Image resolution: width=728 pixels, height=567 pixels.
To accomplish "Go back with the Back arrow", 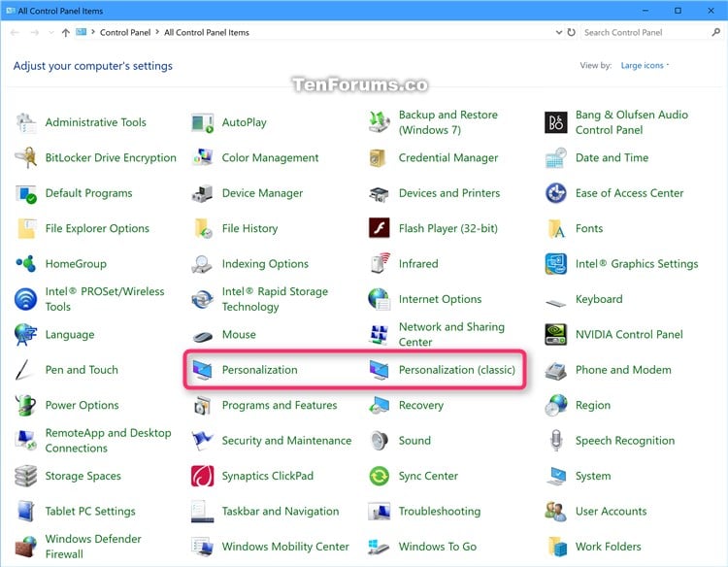I will click(x=15, y=32).
